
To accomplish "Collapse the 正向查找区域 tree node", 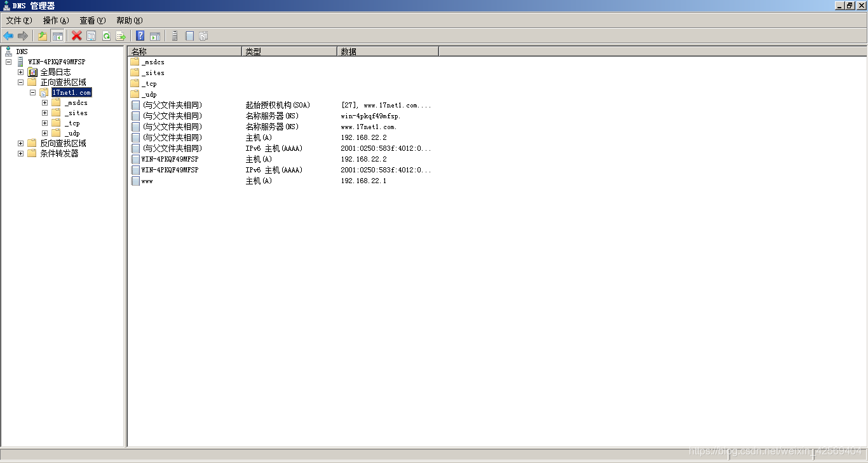I will (x=20, y=82).
